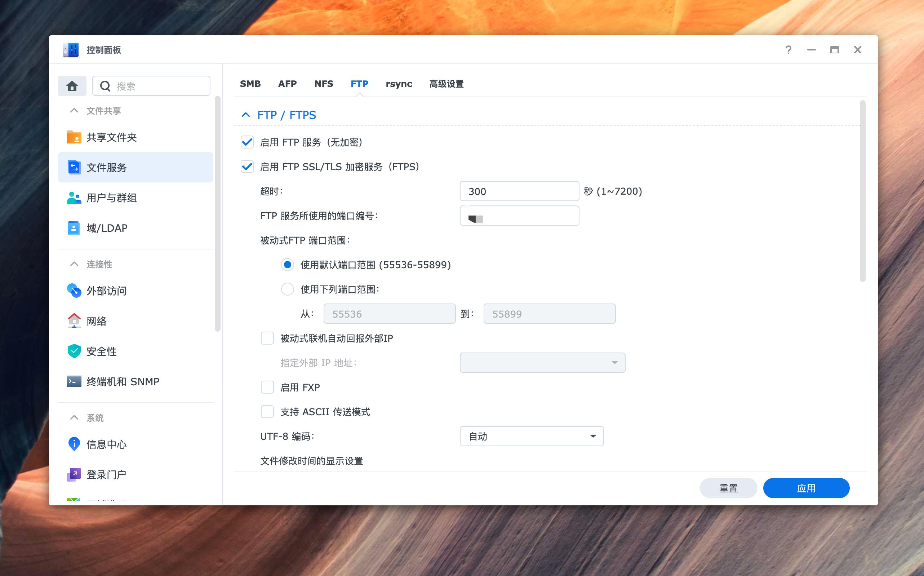Open 终端机和 SNMP settings
The width and height of the screenshot is (924, 576).
(123, 381)
